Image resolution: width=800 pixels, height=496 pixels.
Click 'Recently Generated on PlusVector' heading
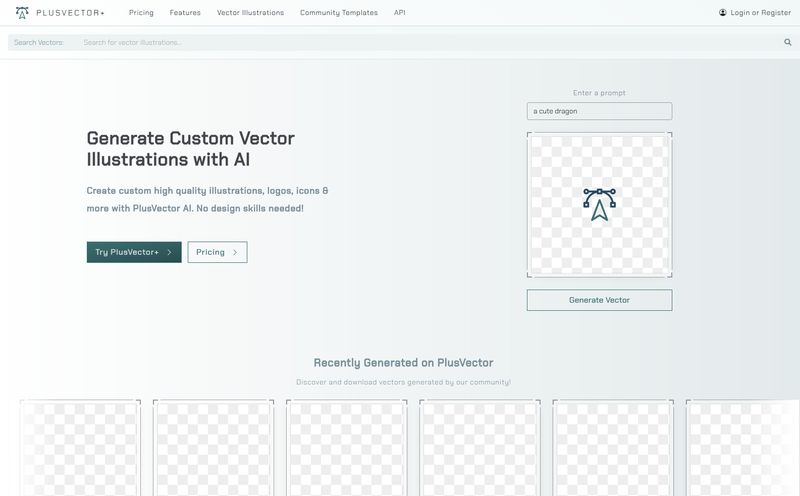pyautogui.click(x=404, y=363)
